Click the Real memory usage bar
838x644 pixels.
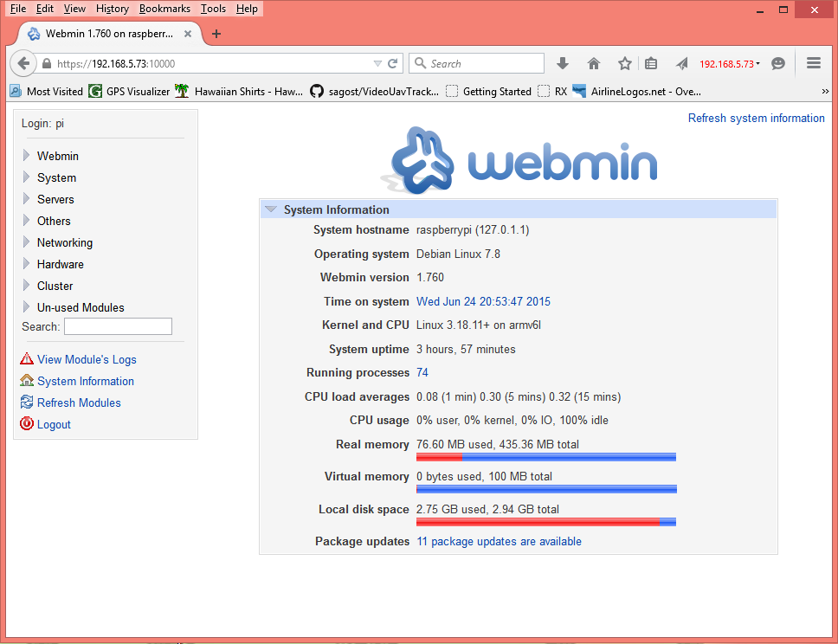point(546,457)
